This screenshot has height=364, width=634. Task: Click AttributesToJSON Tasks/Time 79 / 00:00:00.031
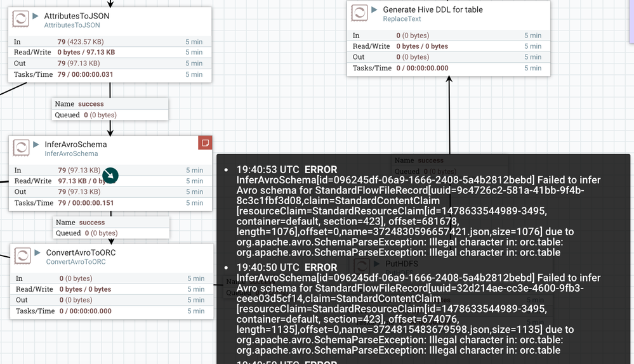coord(85,74)
